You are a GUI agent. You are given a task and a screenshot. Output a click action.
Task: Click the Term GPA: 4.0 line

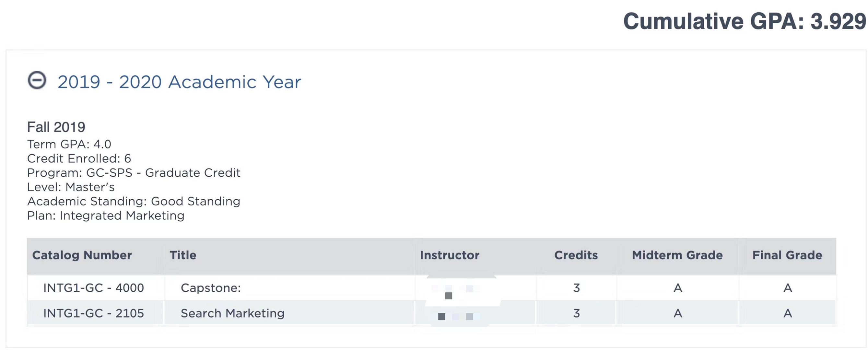69,144
